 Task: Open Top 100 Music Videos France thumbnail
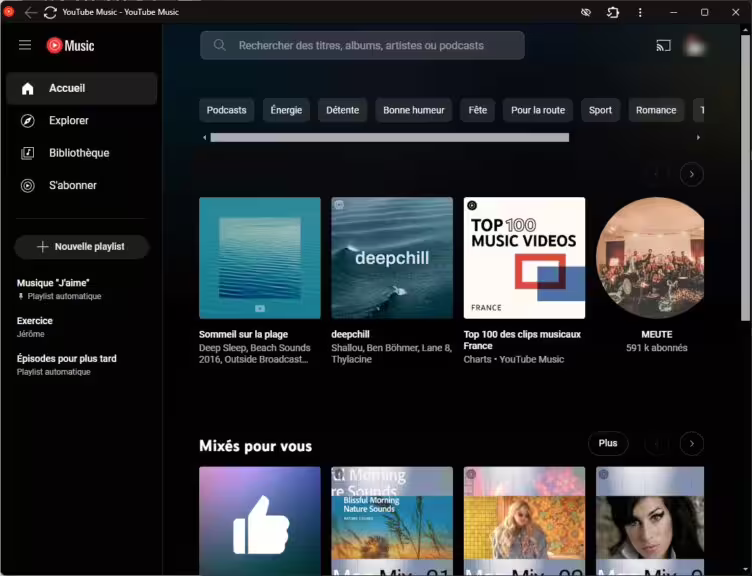[x=524, y=258]
